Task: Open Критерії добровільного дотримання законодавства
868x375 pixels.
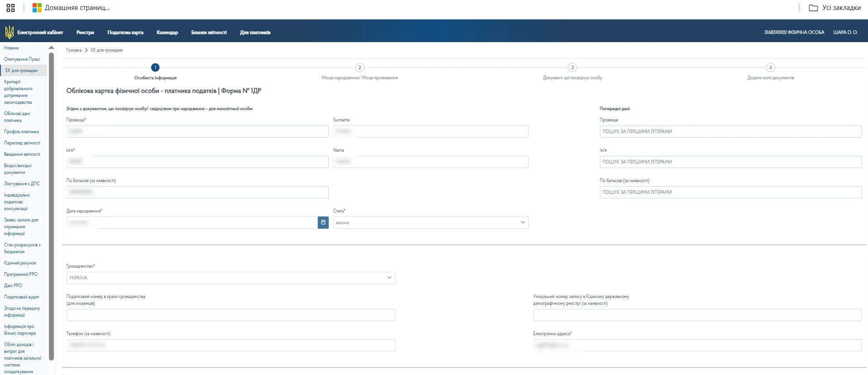Action: (x=18, y=92)
